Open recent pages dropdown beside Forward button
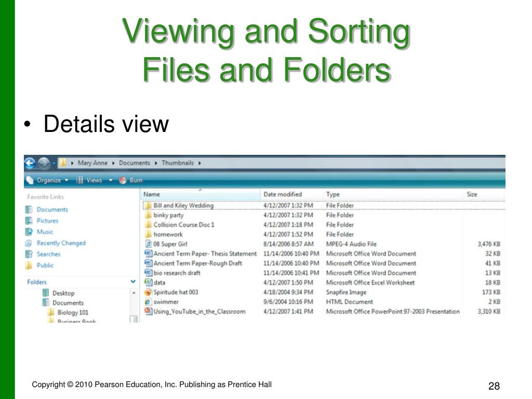Viewport: 532px width, 399px height. [x=54, y=164]
